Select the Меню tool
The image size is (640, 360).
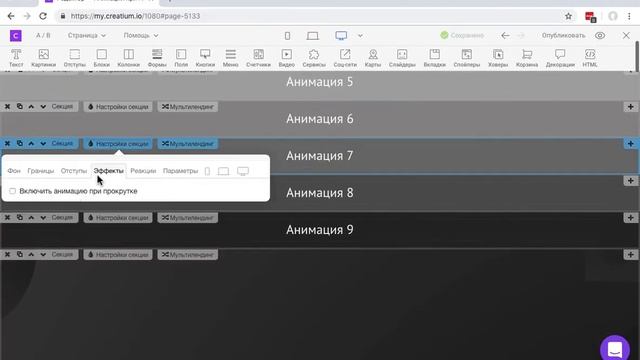[x=231, y=58]
